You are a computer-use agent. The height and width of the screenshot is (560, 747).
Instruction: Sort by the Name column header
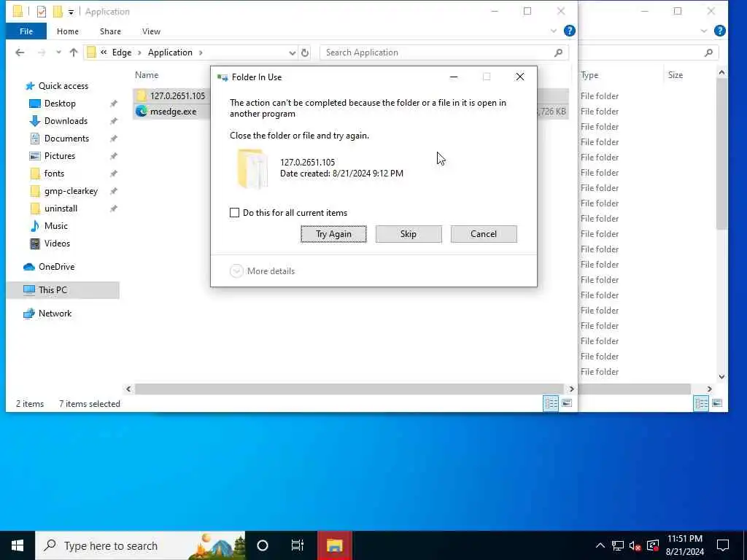click(x=147, y=75)
